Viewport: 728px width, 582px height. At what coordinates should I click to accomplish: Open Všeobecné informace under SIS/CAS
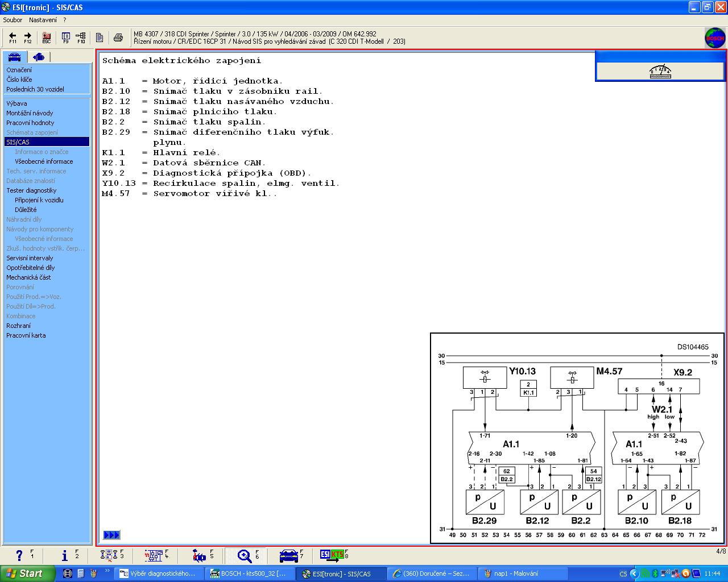pos(44,161)
